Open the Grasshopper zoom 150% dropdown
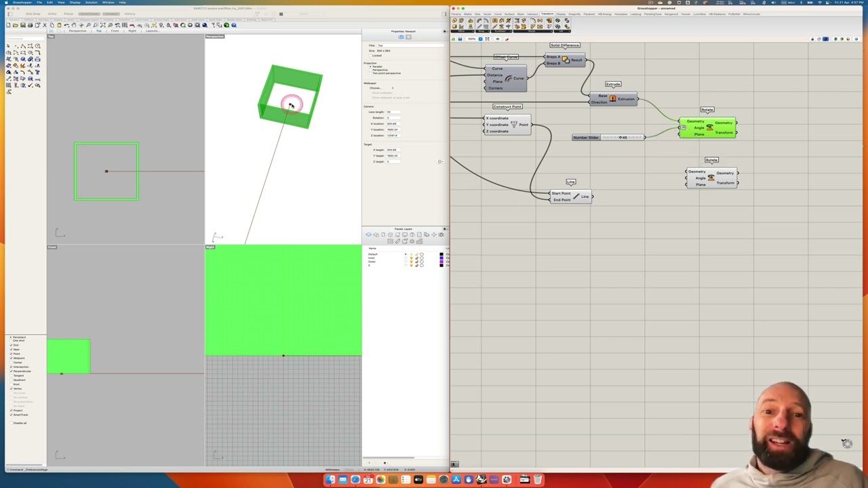The image size is (868, 488). [480, 39]
